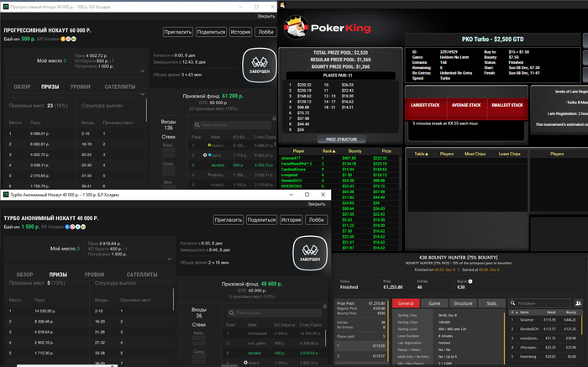Expand My place panel in Turbo Anonymous window

pyautogui.click(x=170, y=259)
